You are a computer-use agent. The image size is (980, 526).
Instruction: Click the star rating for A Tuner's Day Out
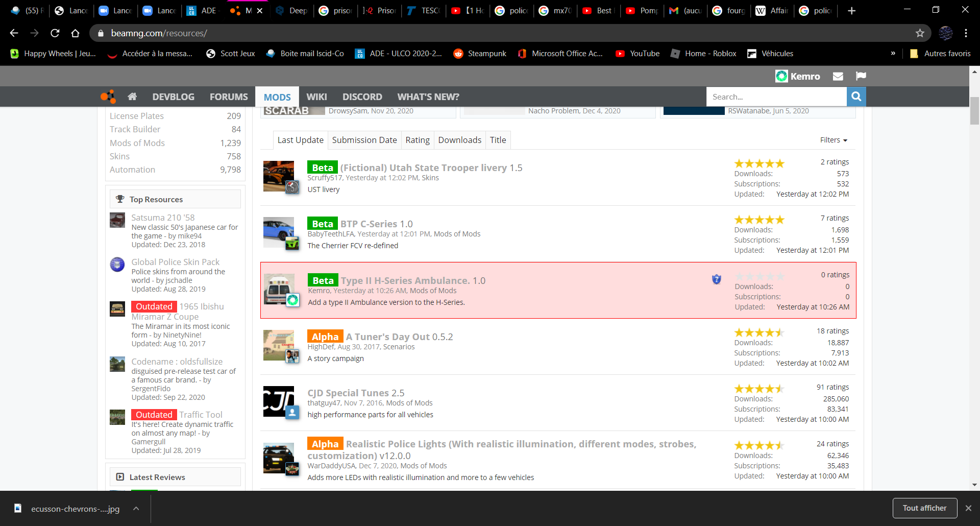759,332
